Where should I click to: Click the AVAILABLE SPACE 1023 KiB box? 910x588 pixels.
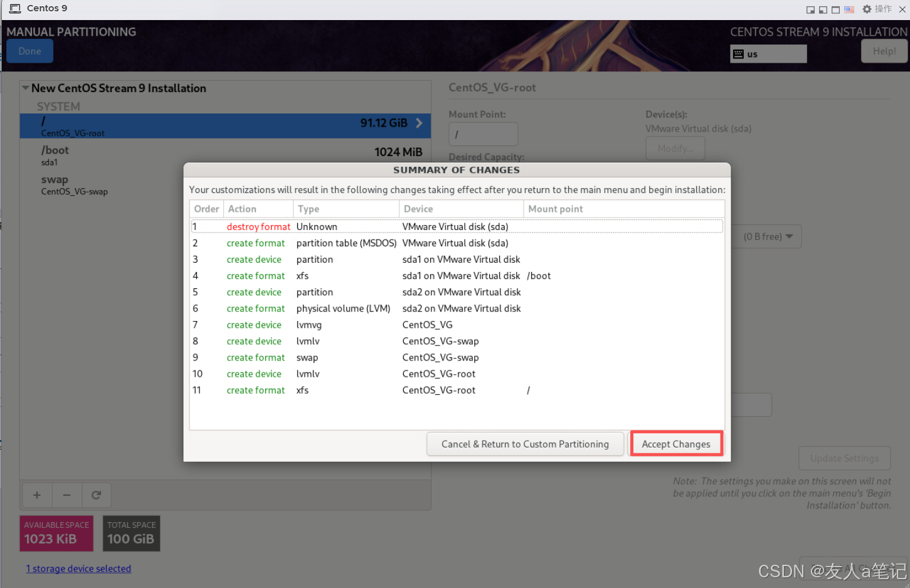click(56, 533)
